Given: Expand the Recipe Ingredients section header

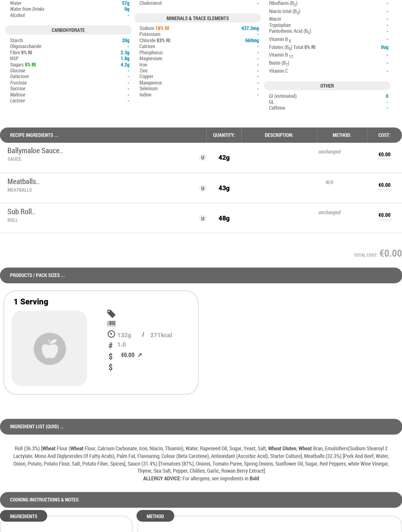Looking at the screenshot, I should click(x=34, y=135).
